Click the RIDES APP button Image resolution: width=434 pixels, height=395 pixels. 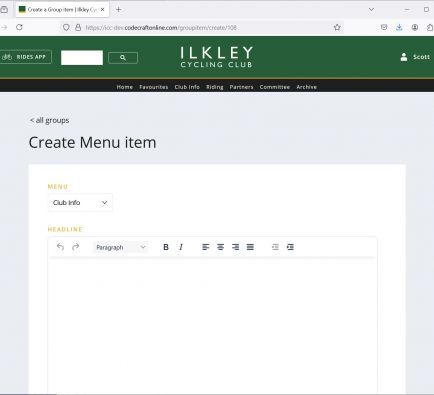tap(25, 57)
